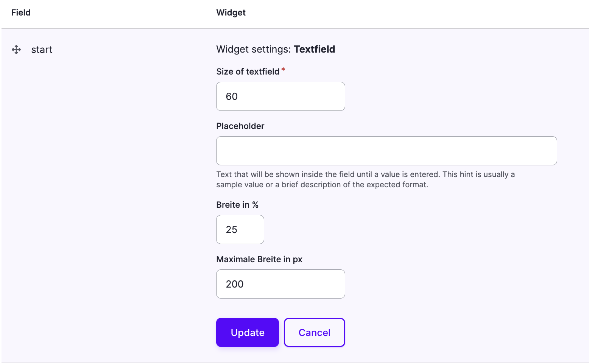Screen dimensions: 589x364
Task: Click the Widget column header
Action: tap(231, 12)
